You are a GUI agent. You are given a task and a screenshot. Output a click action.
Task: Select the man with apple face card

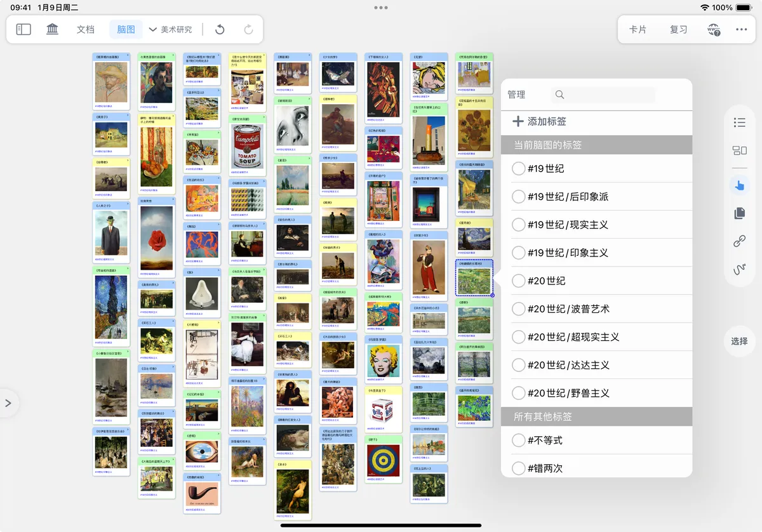point(111,233)
